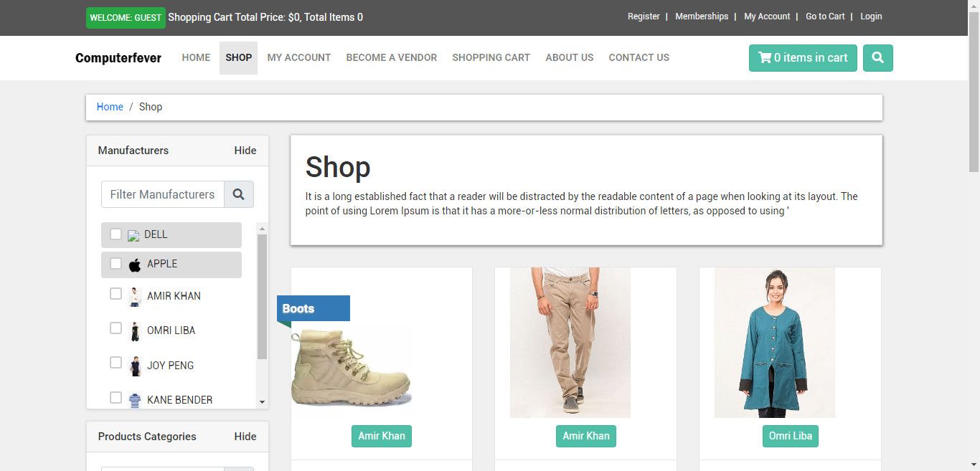Click the Shopping Cart Total Price text
This screenshot has width=980, height=471.
[265, 17]
